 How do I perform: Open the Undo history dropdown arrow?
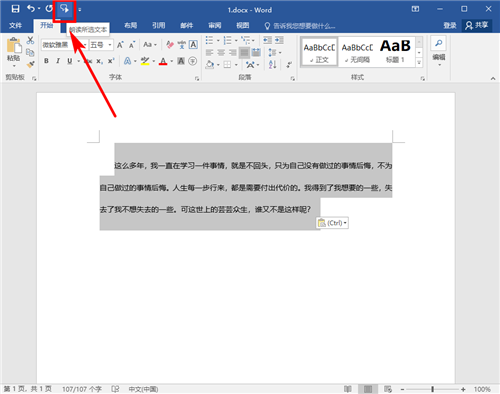39,9
